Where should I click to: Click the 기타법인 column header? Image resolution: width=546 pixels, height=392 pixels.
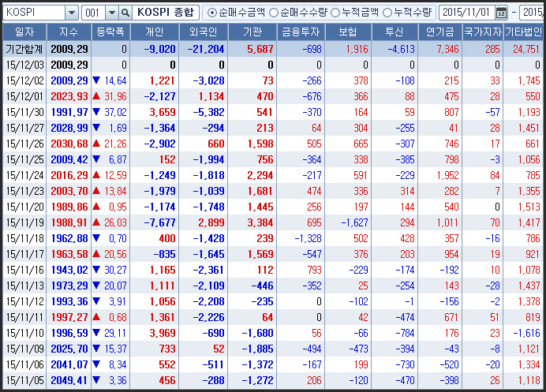[523, 32]
